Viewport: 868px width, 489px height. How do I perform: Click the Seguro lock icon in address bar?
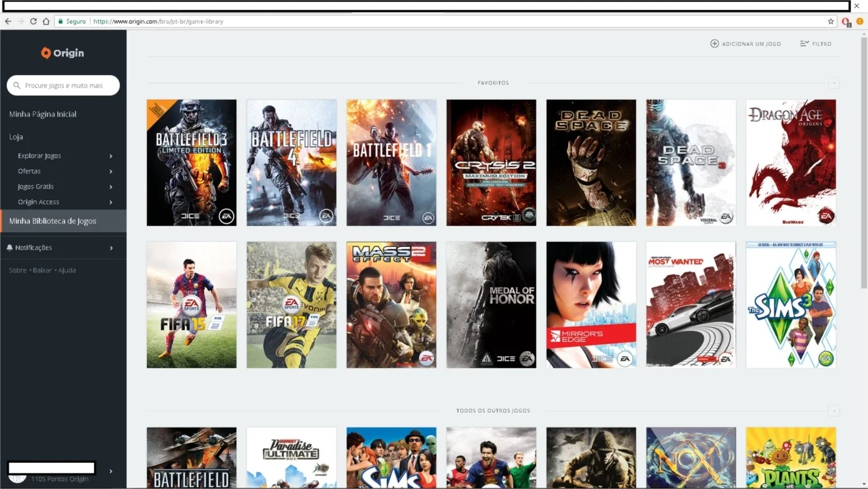point(61,21)
